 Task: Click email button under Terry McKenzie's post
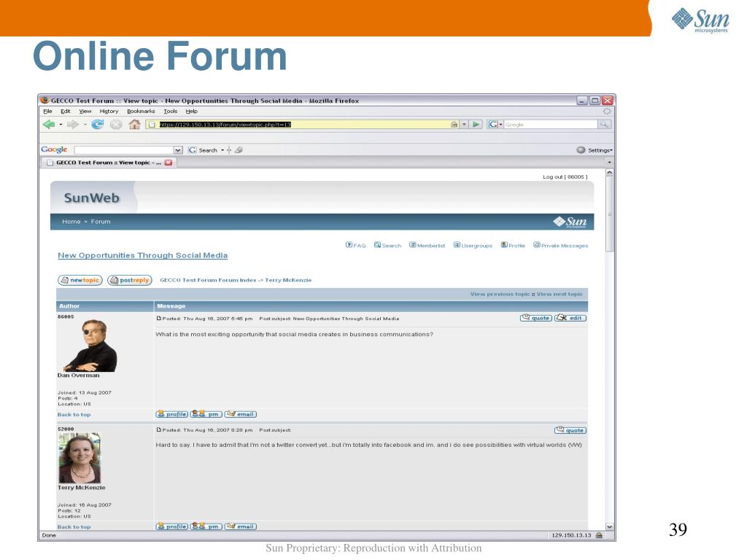pyautogui.click(x=241, y=526)
